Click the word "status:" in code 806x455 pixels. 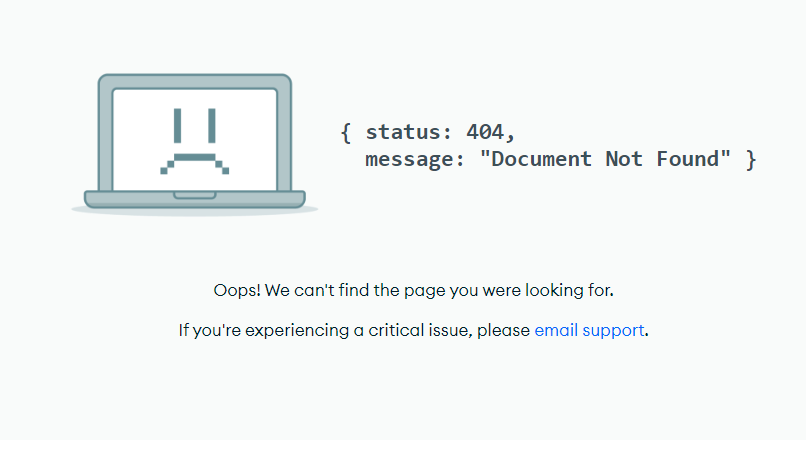409,132
